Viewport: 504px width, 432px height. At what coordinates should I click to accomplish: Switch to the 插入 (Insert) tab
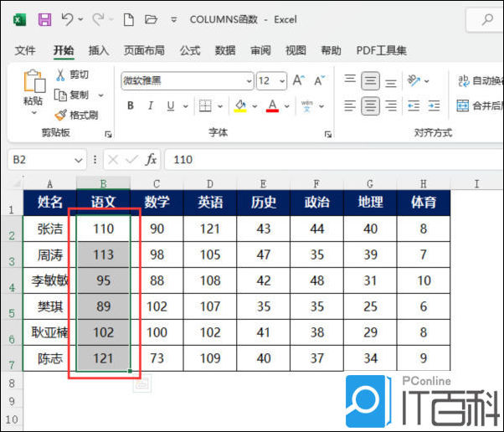click(99, 50)
